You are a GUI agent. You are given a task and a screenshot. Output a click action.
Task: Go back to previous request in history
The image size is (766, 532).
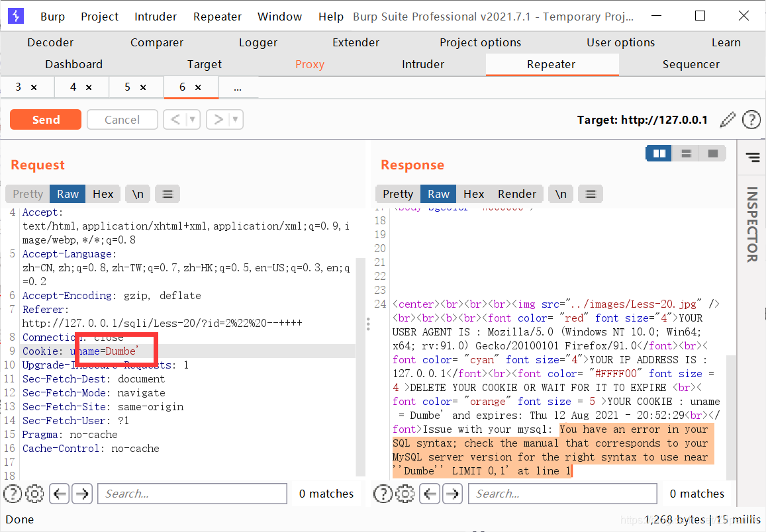pyautogui.click(x=175, y=120)
